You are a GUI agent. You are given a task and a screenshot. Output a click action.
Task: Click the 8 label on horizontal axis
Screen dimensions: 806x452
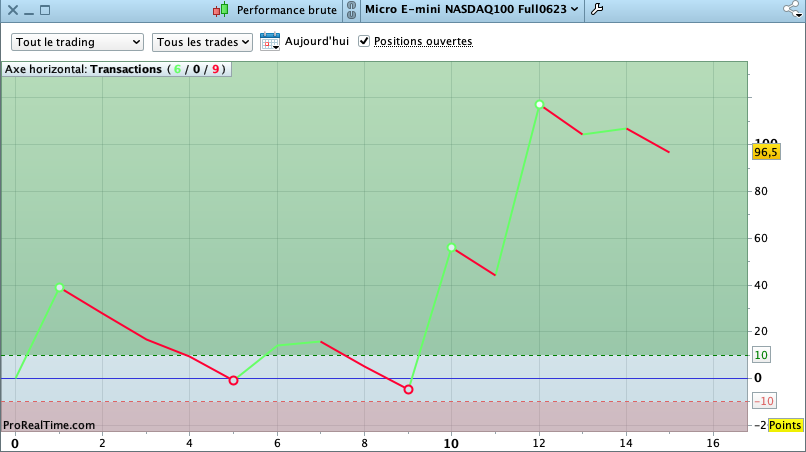364,443
